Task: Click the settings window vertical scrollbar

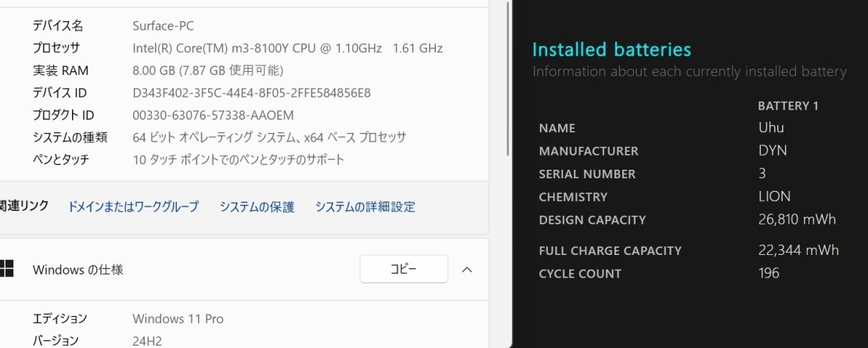Action: pyautogui.click(x=507, y=77)
